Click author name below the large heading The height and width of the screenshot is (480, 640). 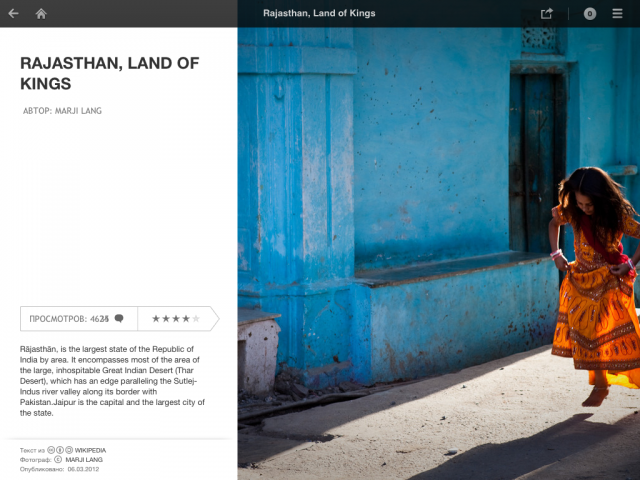click(62, 111)
